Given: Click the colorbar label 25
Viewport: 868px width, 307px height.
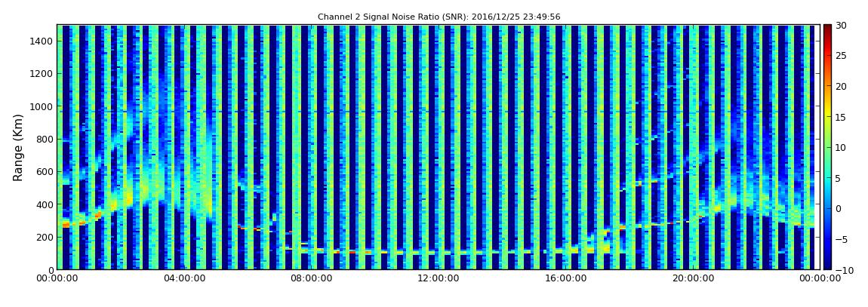Looking at the screenshot, I should tap(841, 55).
